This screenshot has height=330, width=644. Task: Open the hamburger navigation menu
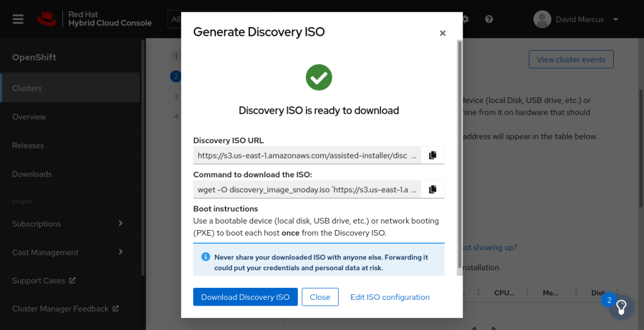coord(18,19)
